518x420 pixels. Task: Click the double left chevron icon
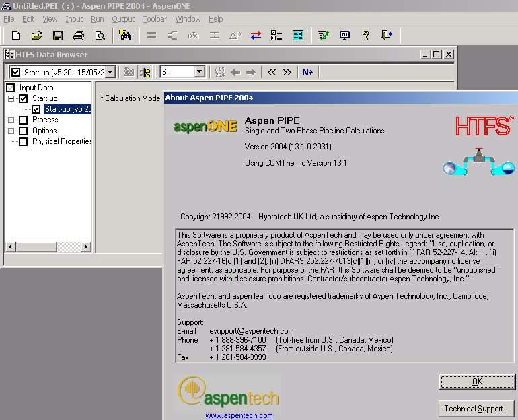272,72
